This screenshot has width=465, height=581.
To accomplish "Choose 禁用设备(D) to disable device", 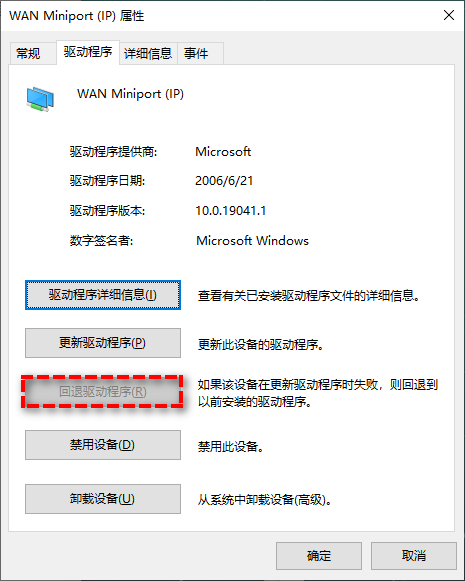I will tap(103, 445).
